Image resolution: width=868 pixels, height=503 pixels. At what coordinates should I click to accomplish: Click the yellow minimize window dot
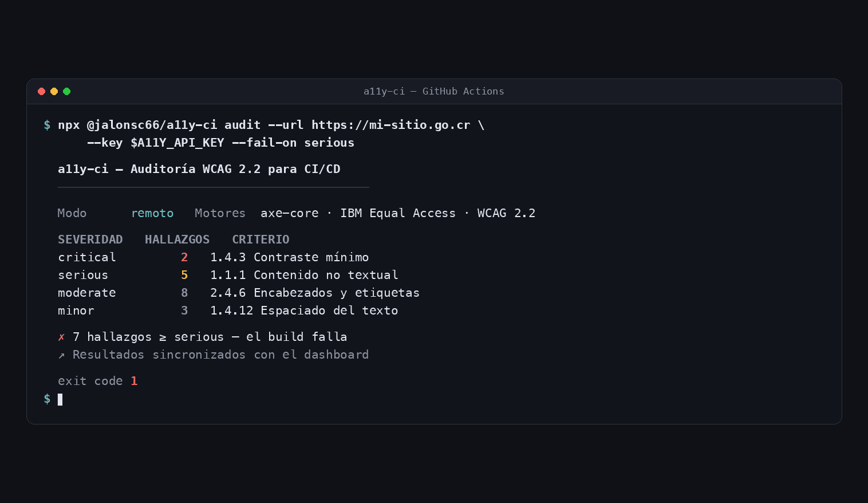pyautogui.click(x=54, y=92)
